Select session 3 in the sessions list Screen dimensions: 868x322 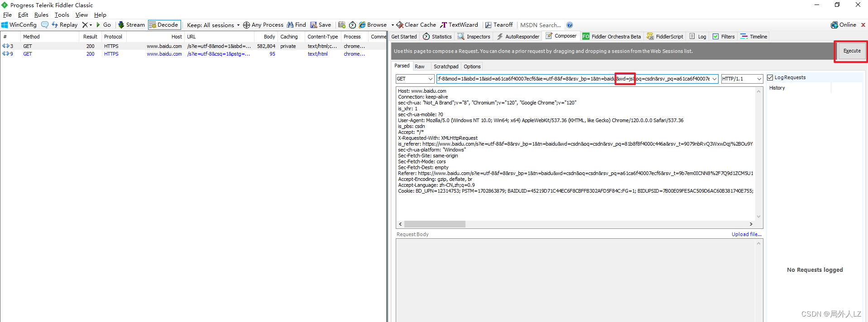(193, 46)
